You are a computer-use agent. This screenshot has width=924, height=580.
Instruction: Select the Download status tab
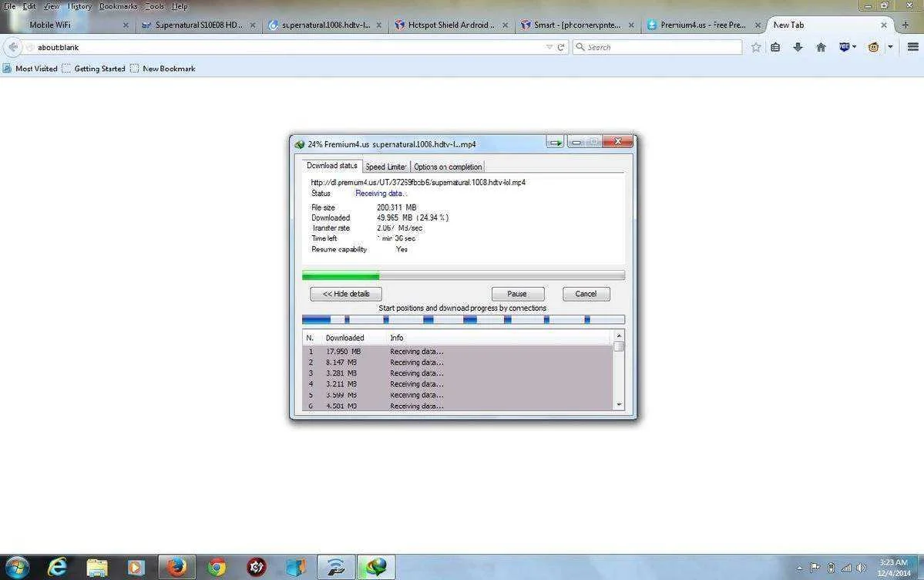[x=332, y=166]
